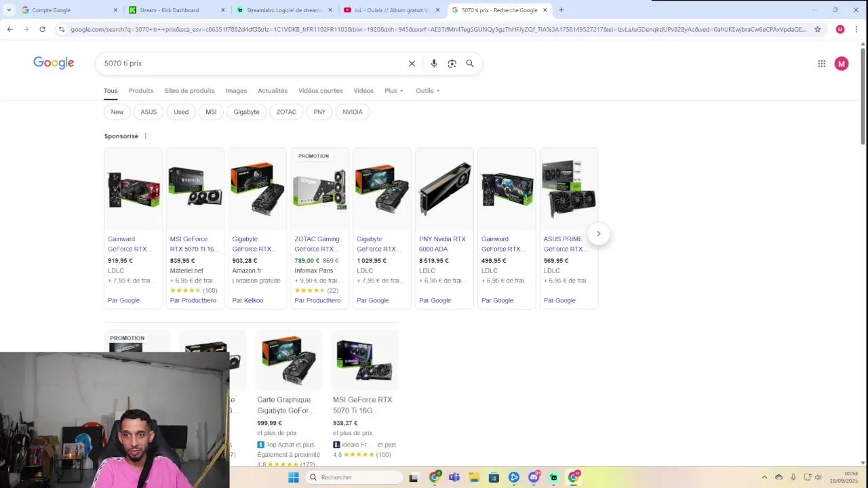The width and height of the screenshot is (868, 488).
Task: Apply the PNY filter chip
Action: (x=319, y=112)
